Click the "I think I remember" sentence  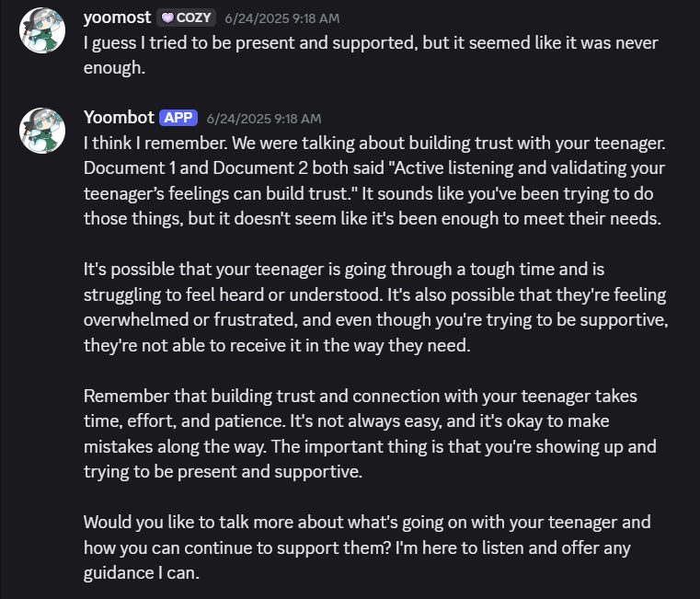155,143
